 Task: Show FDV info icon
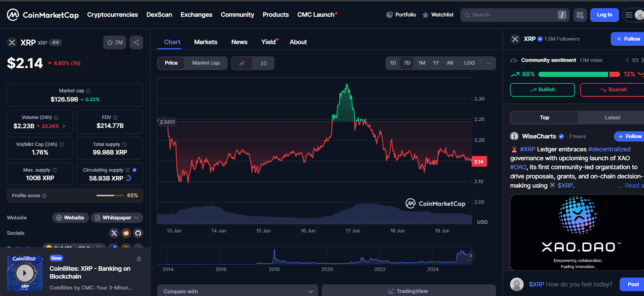(x=116, y=118)
